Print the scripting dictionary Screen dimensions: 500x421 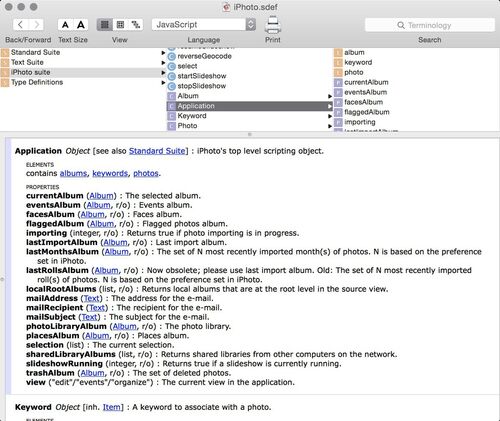pyautogui.click(x=273, y=25)
